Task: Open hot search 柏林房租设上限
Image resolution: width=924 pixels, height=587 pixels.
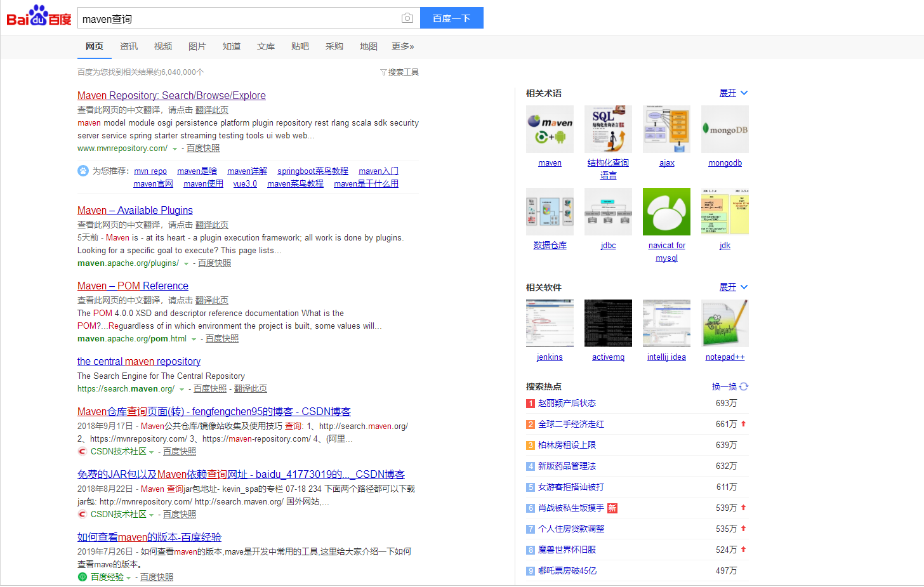Action: (x=567, y=445)
